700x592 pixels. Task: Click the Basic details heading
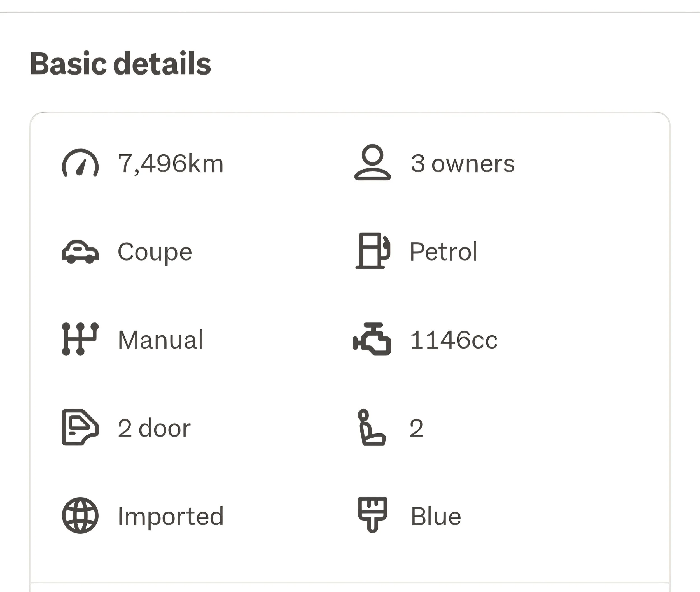click(x=120, y=63)
